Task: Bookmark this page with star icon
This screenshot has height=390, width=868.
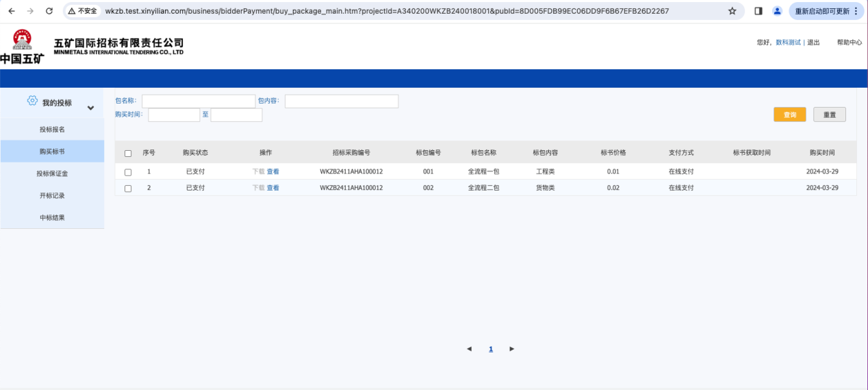Action: (x=732, y=11)
